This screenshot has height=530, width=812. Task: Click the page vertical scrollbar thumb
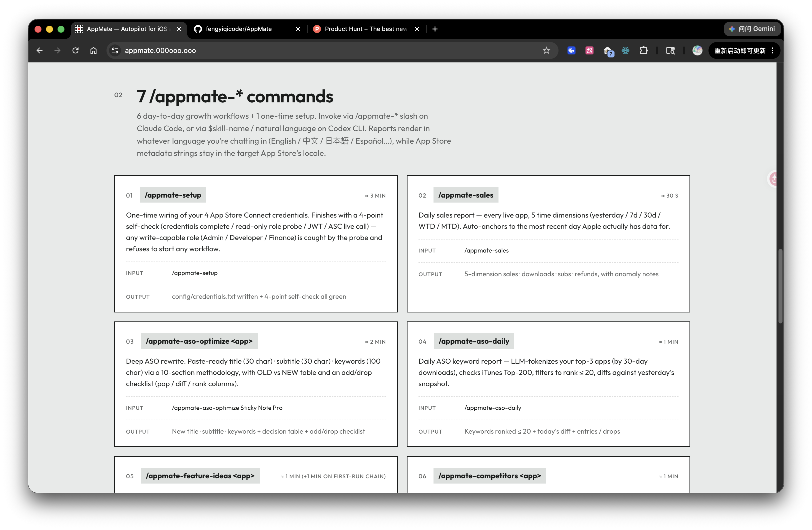pyautogui.click(x=780, y=286)
